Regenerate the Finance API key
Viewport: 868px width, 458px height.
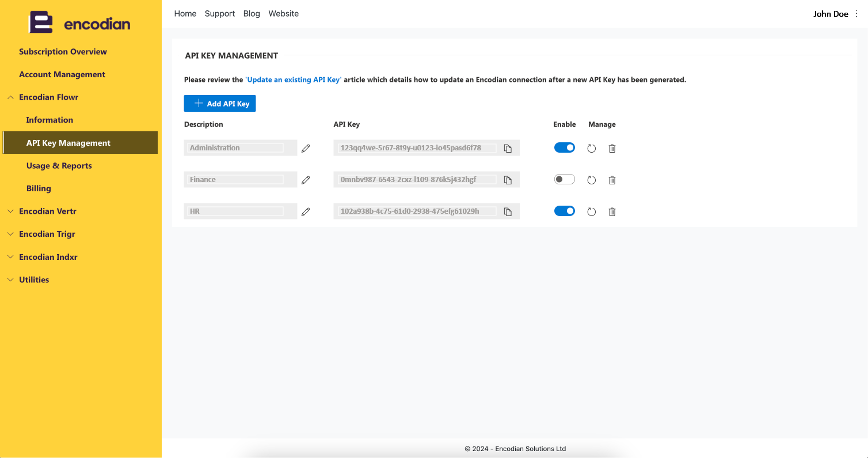coord(591,180)
